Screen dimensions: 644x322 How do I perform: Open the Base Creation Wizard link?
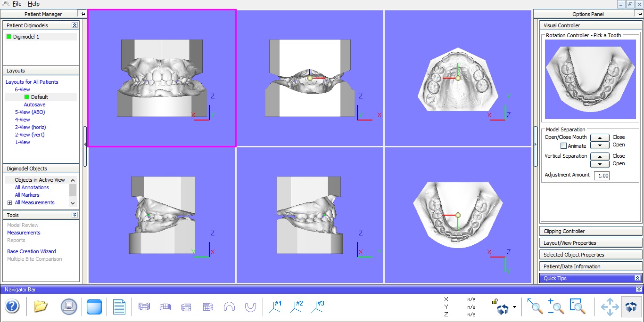(32, 251)
